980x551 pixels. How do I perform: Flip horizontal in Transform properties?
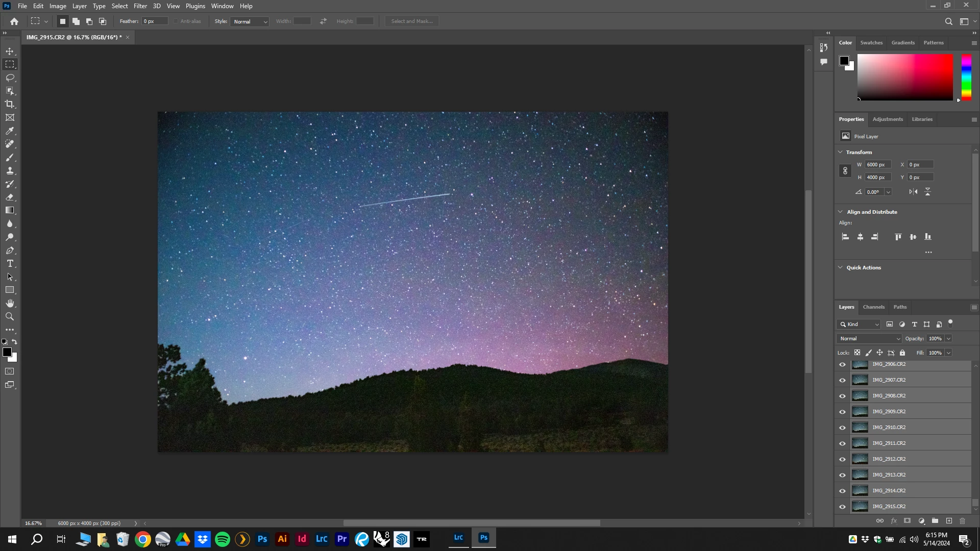tap(913, 192)
